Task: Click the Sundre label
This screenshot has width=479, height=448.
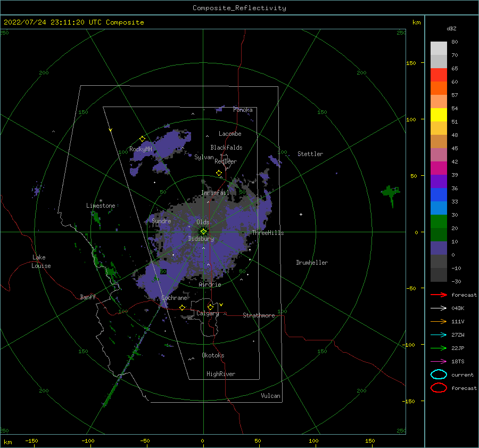Action: pyautogui.click(x=161, y=221)
